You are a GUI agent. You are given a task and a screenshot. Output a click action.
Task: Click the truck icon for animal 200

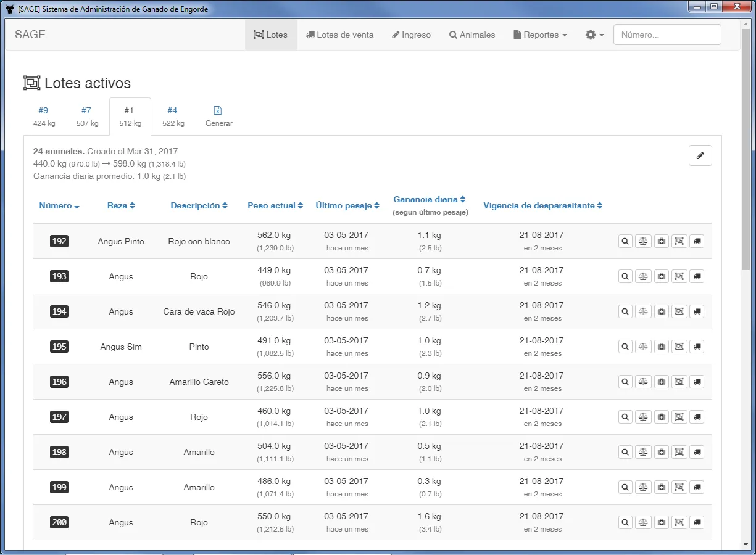[697, 522]
